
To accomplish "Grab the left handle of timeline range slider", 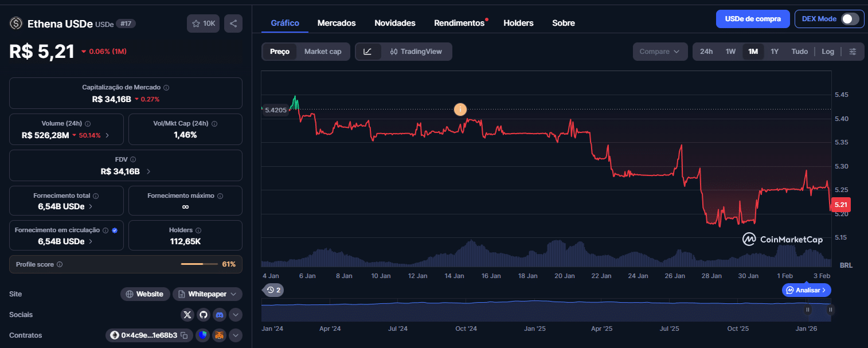I will click(x=808, y=310).
